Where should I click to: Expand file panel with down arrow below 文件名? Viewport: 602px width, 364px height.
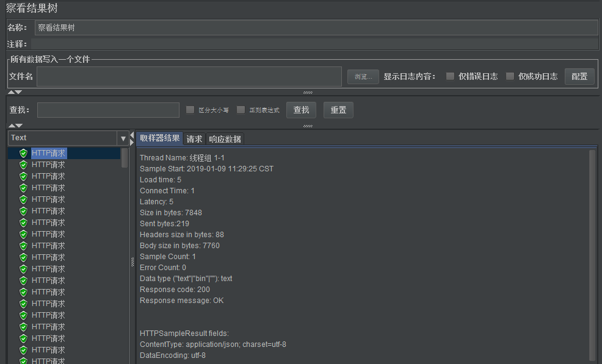click(18, 92)
